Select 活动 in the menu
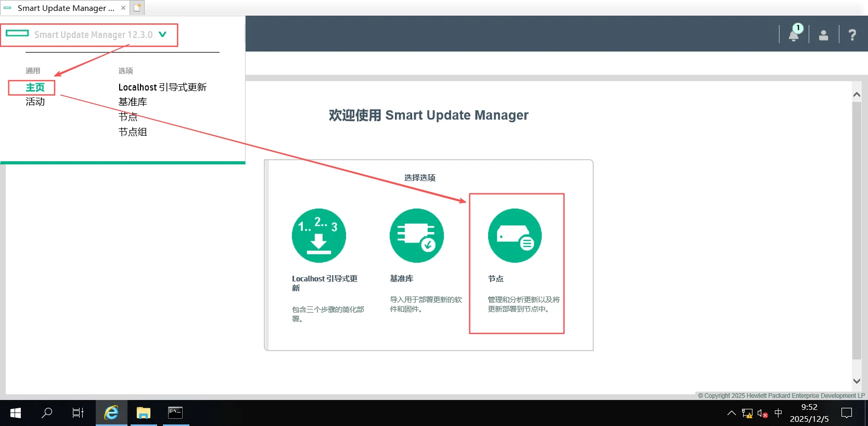868x426 pixels. click(x=35, y=102)
